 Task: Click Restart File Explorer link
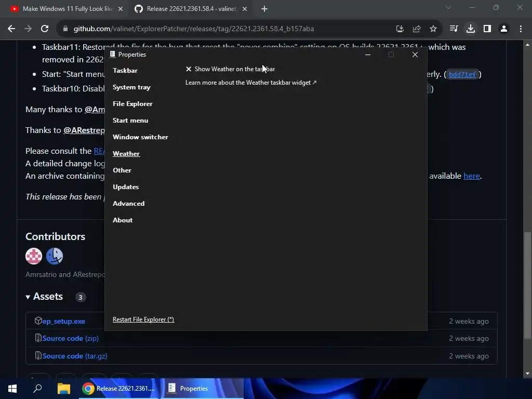pos(143,320)
